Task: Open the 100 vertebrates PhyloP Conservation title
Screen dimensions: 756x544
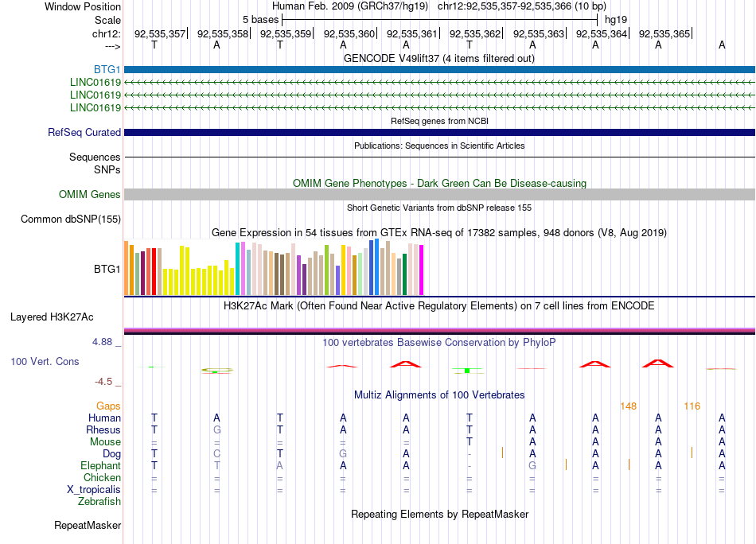Action: coord(438,343)
